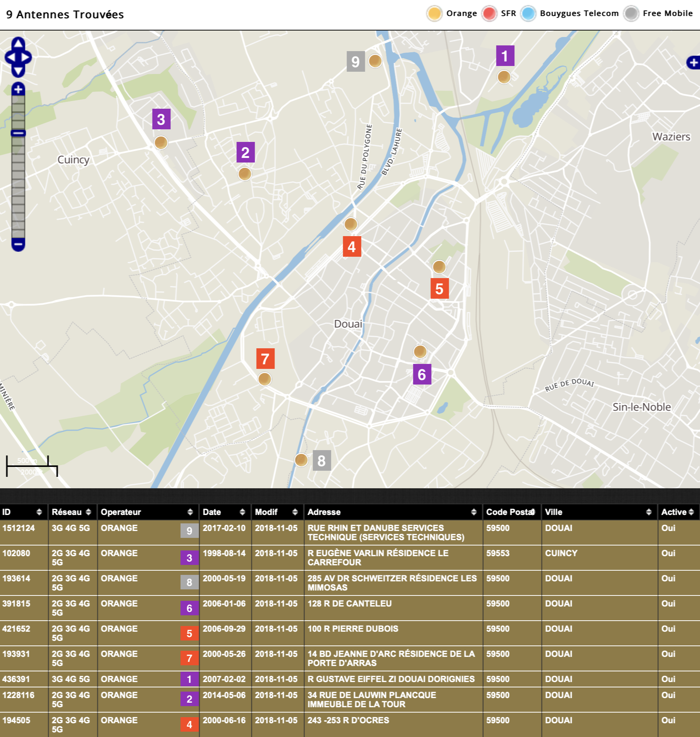Click the Sin-le-Noble label on the map
Screen dimensions: 700x737
642,407
